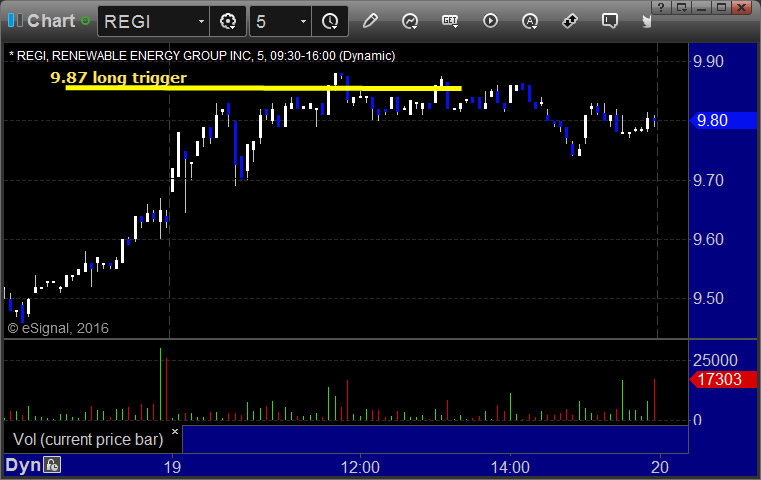The width and height of the screenshot is (761, 480).
Task: Click the blue 9.80 current price marker
Action: click(723, 120)
